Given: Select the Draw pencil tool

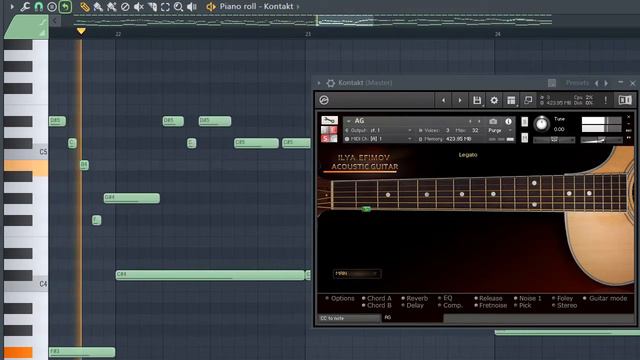Looking at the screenshot, I should pos(85,7).
